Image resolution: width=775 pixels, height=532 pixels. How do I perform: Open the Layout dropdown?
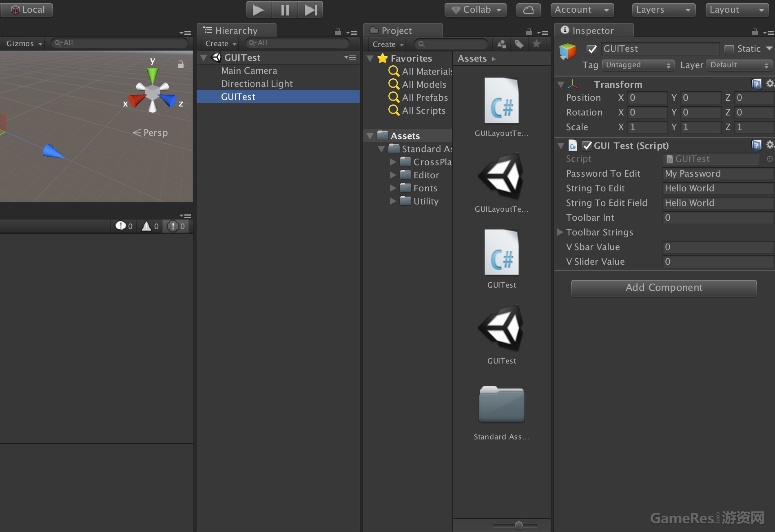pos(737,10)
